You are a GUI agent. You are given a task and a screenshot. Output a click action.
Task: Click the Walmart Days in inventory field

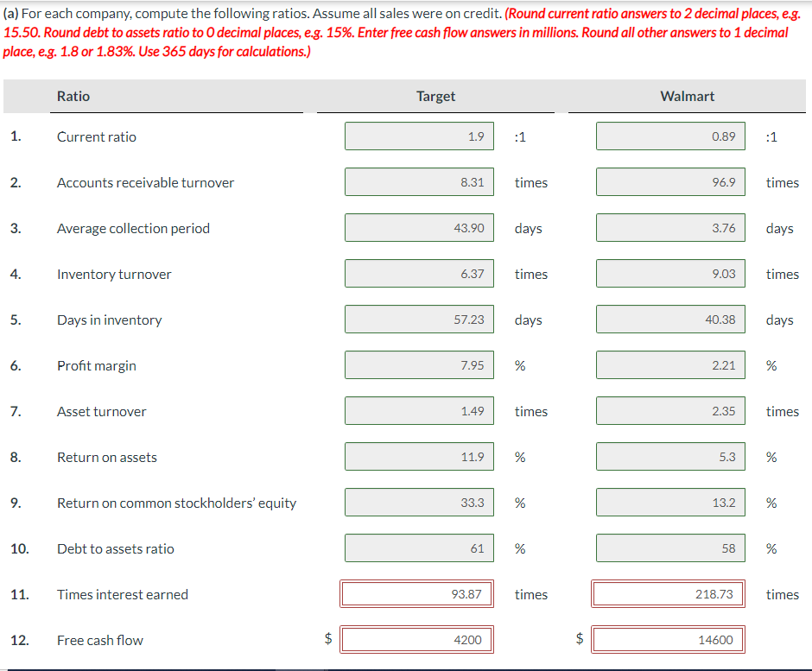670,319
